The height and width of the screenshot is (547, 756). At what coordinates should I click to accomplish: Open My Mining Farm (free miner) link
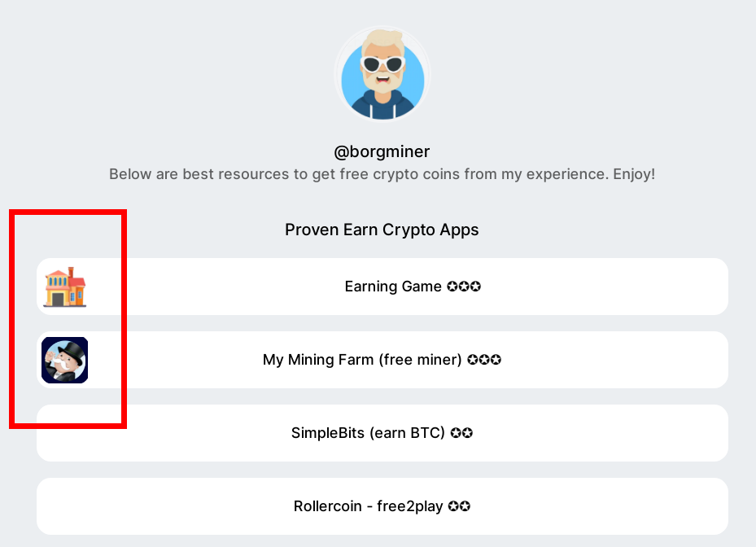pos(382,360)
